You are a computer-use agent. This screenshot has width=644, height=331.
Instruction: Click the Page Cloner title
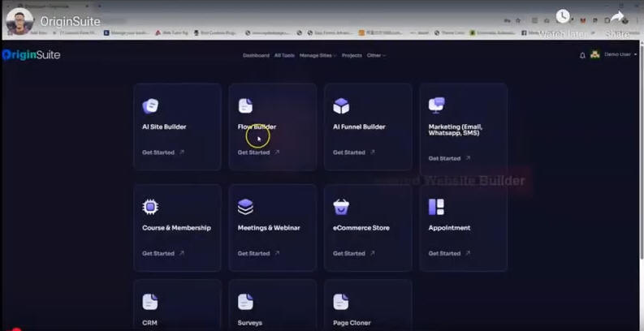[352, 323]
